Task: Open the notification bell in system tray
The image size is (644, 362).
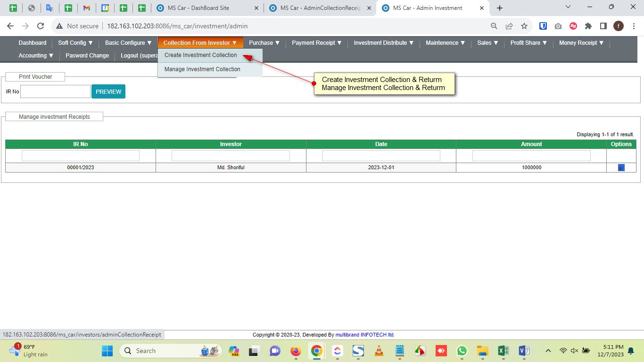Action: (x=631, y=351)
